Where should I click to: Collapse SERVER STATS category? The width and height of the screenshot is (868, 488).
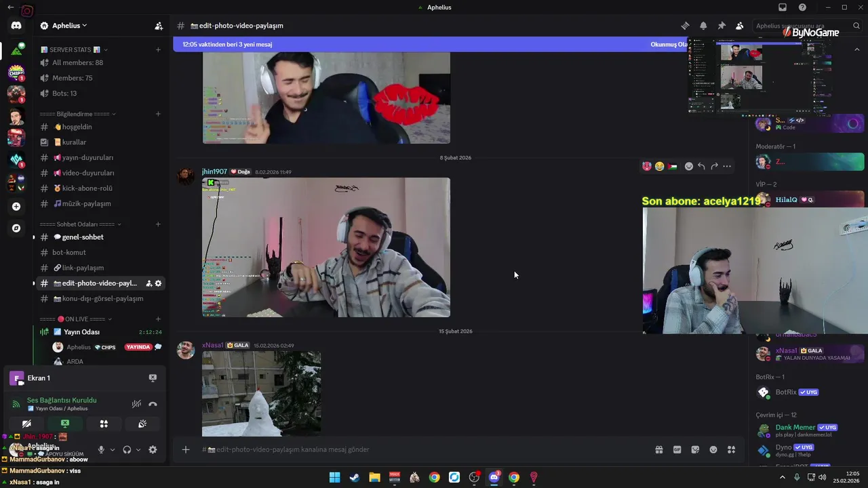74,49
